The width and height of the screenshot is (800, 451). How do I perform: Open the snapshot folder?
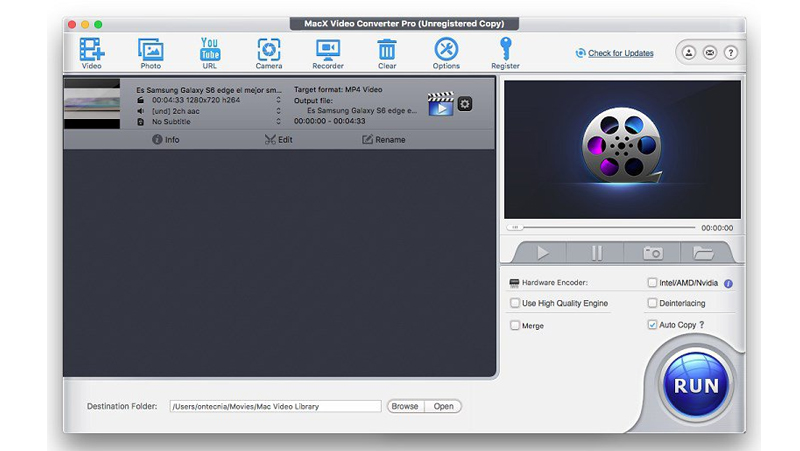coord(703,253)
